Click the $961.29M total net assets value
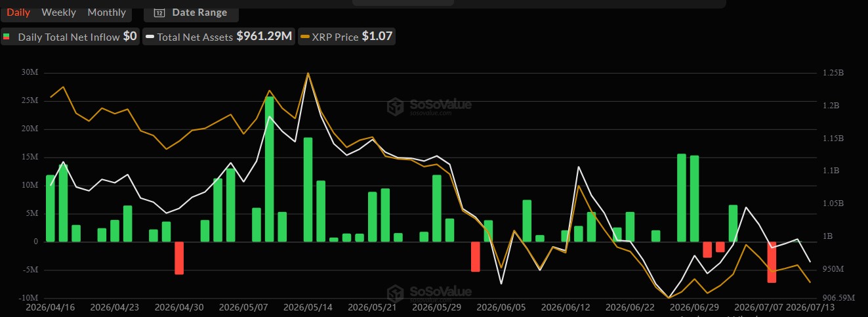868x317 pixels. point(264,37)
